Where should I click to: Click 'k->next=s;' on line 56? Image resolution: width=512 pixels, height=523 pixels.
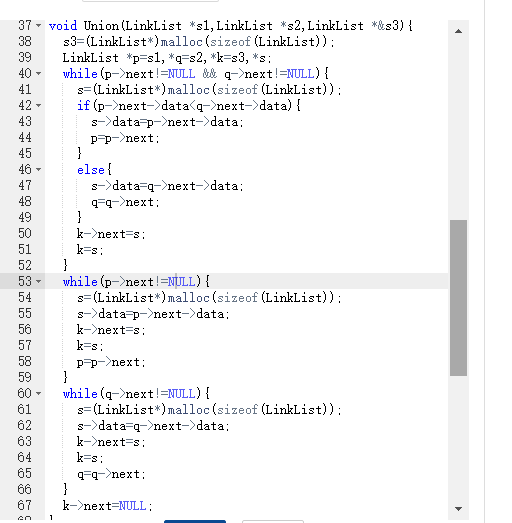coord(111,330)
